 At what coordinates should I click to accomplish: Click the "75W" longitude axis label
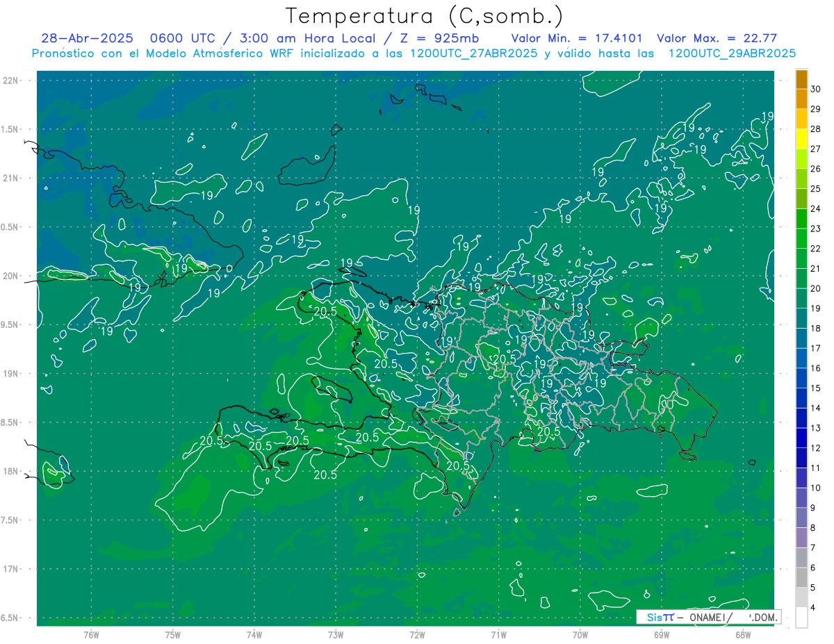pos(173,635)
